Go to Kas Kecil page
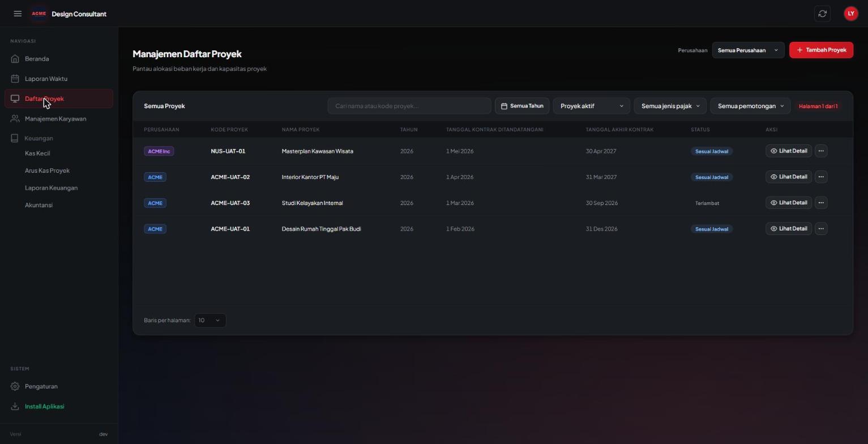The height and width of the screenshot is (444, 868). (37, 153)
